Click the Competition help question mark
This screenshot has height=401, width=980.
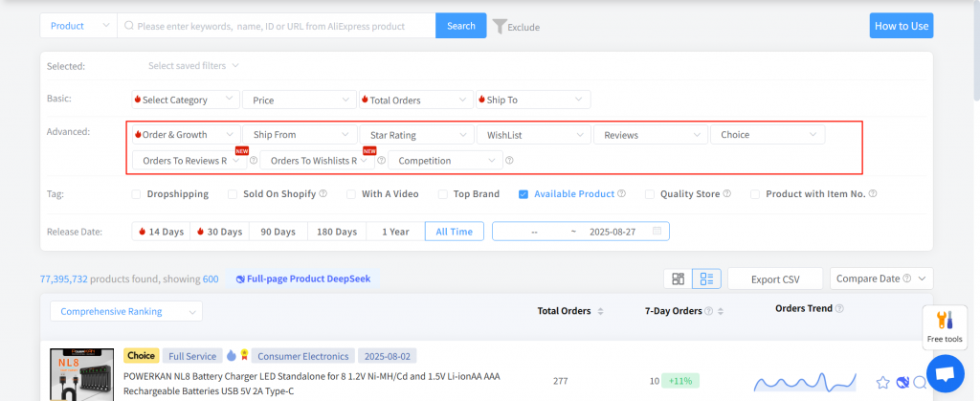click(x=509, y=161)
